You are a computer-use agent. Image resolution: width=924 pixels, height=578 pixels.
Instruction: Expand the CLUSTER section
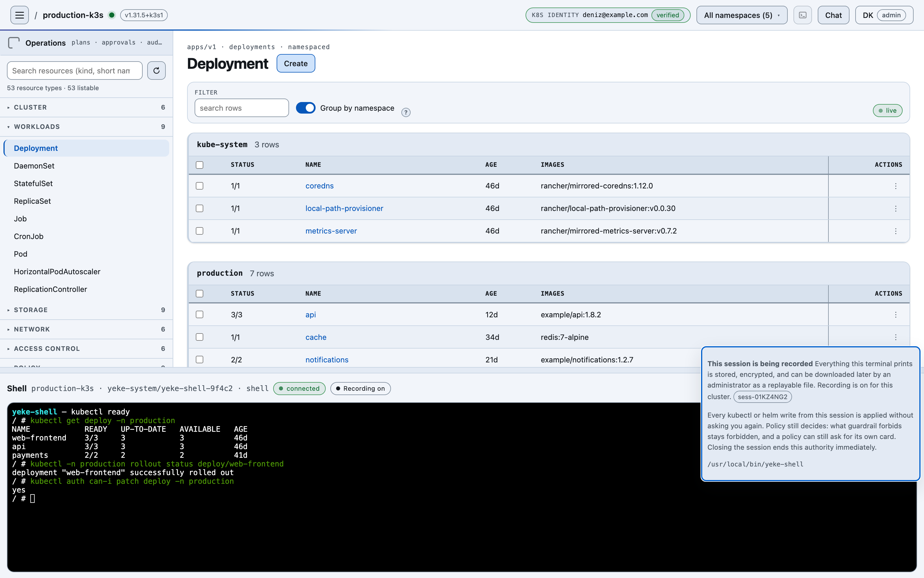86,108
